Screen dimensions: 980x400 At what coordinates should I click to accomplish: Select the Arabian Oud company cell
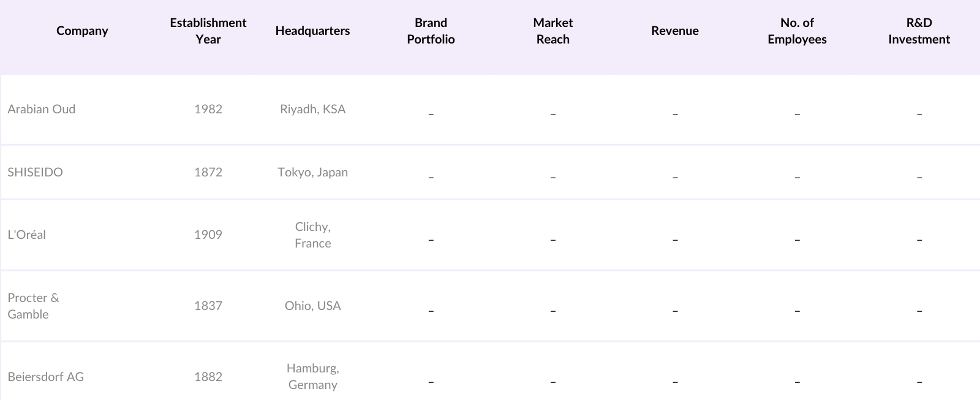tap(42, 109)
